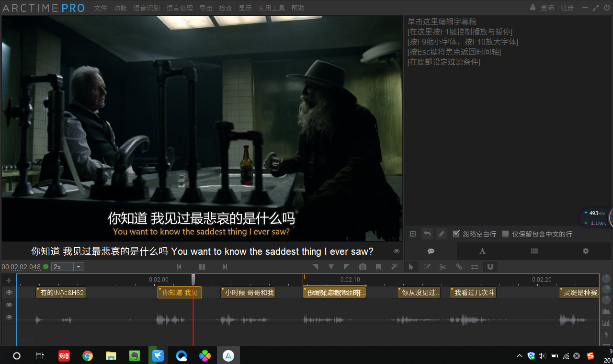This screenshot has width=613, height=364.
Task: Click the 注册 register link
Action: 568,8
